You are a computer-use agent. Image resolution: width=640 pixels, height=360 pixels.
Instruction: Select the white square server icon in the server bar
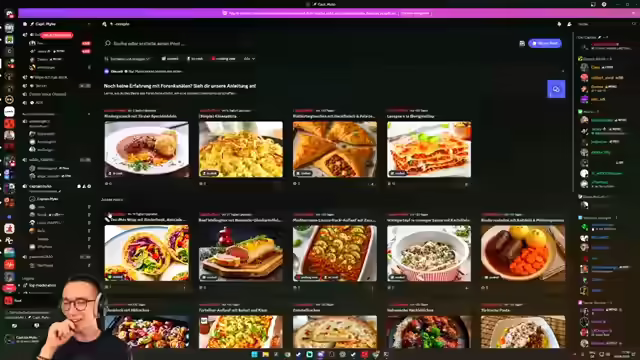point(9,111)
